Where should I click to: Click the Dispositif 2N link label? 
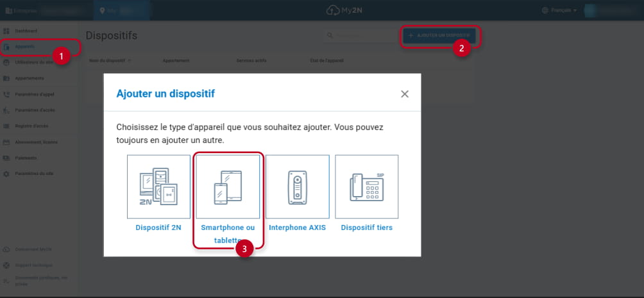[158, 228]
